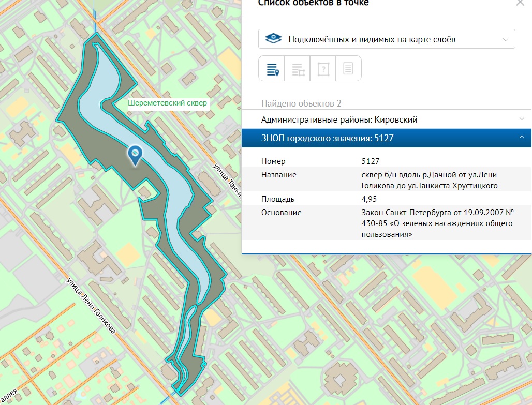This screenshot has width=532, height=405.
Task: Click the Номер value 5127
Action: [x=371, y=161]
